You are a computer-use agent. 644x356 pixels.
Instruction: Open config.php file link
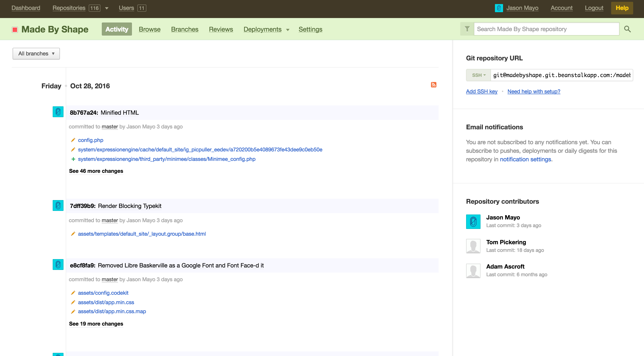click(91, 140)
